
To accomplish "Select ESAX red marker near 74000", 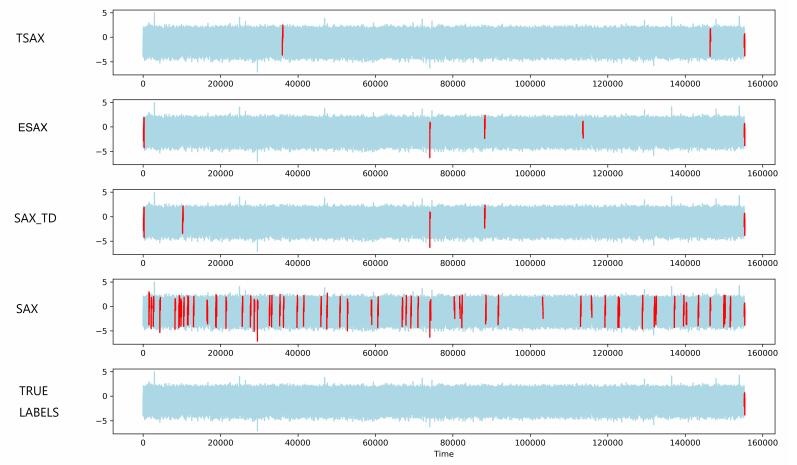I will coord(430,139).
